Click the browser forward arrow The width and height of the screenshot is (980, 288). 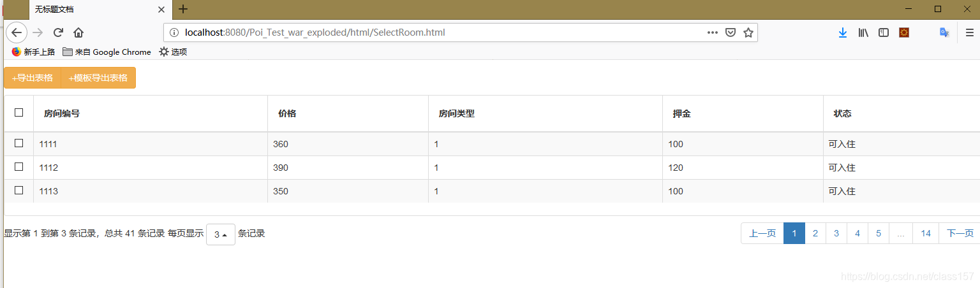[x=38, y=32]
